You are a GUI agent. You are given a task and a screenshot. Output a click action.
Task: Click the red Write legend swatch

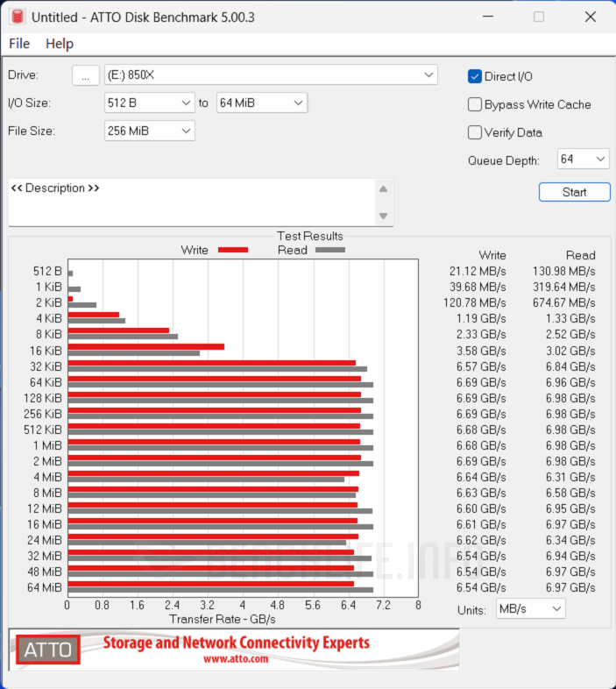(x=233, y=250)
